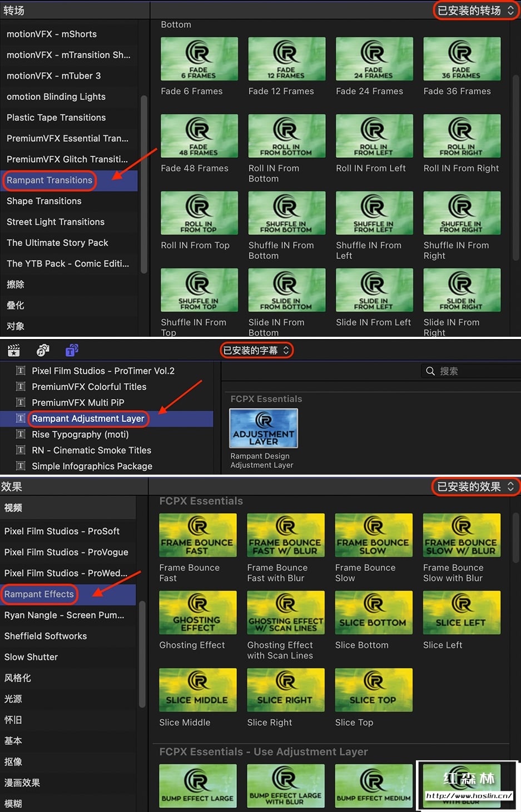Click the title icon beside PremiumVFX Multi PiP

click(21, 402)
